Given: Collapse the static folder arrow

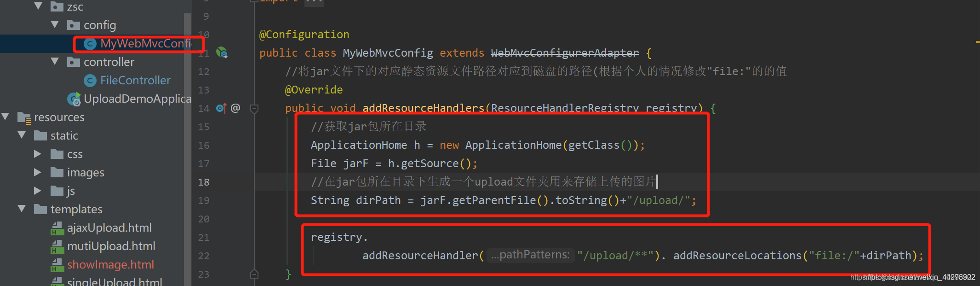Looking at the screenshot, I should pyautogui.click(x=22, y=135).
